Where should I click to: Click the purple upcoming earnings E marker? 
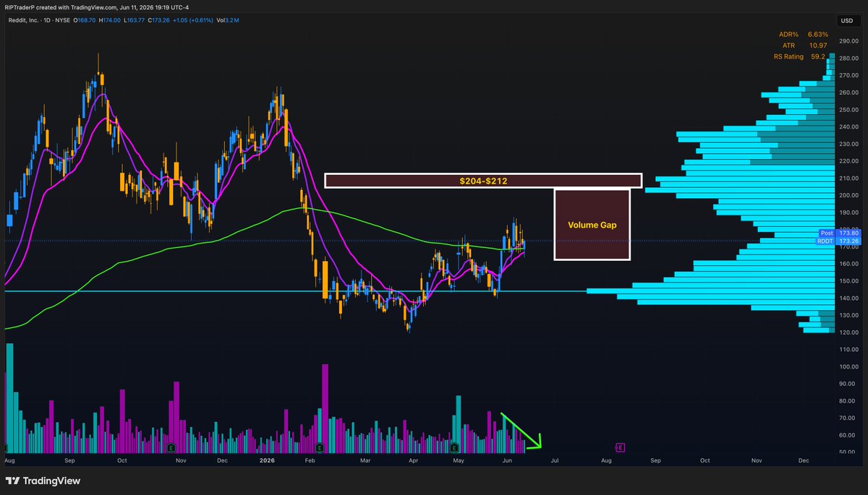click(x=620, y=447)
